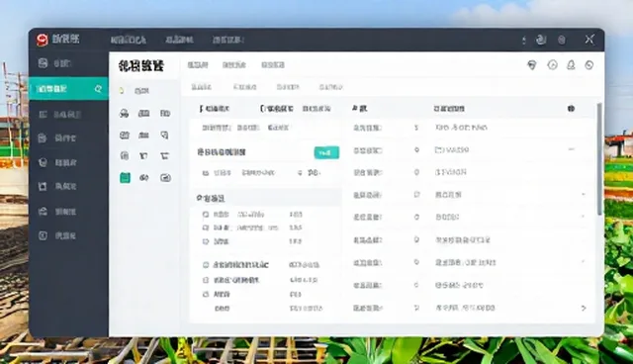The image size is (633, 364).
Task: Click the last icon in the second grid row
Action: pos(164,136)
